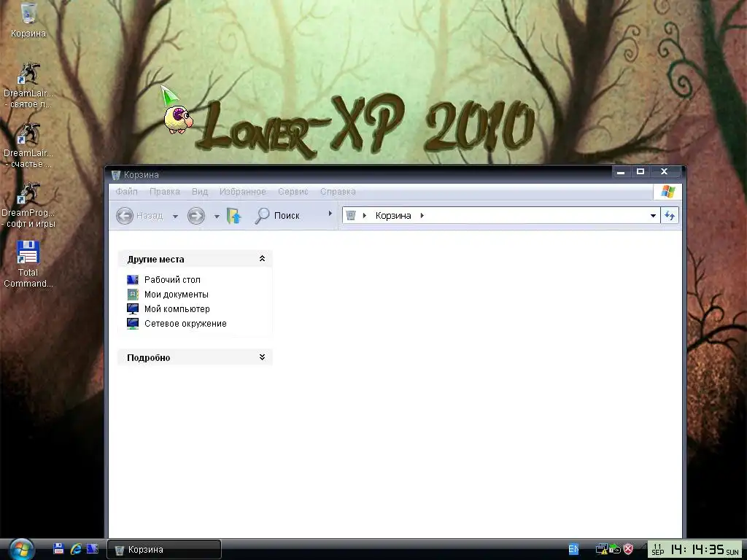Click Корзина breadcrumb in address bar
Image resolution: width=747 pixels, height=560 pixels.
(x=393, y=215)
